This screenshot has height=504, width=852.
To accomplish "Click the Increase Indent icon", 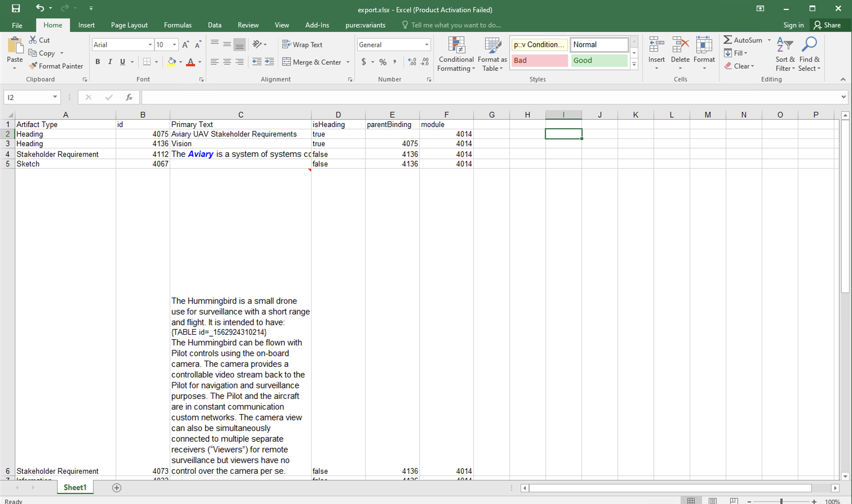I will (x=269, y=62).
